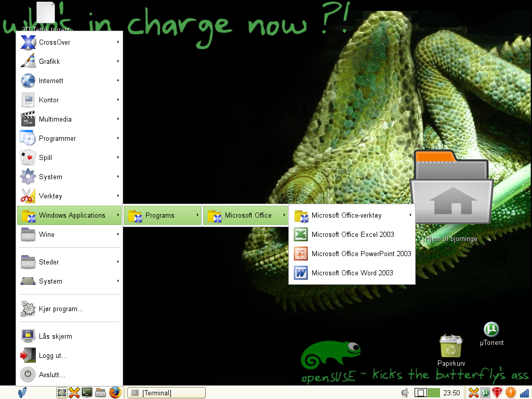The height and width of the screenshot is (399, 532).
Task: Select the 3D Tetris torrent desktop file
Action: 46,17
